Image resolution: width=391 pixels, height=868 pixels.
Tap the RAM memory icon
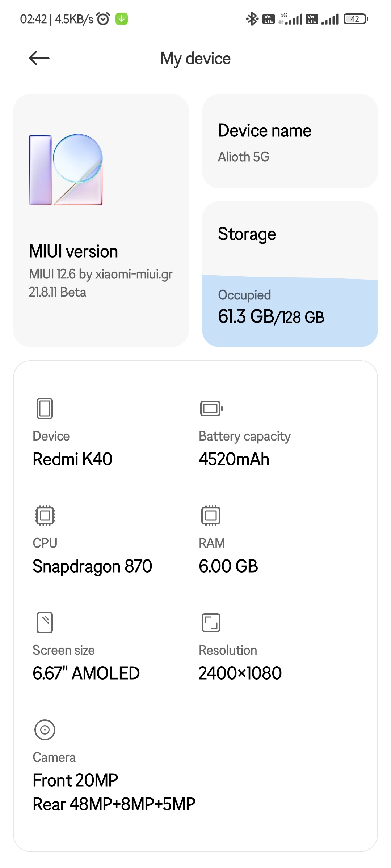(x=211, y=515)
